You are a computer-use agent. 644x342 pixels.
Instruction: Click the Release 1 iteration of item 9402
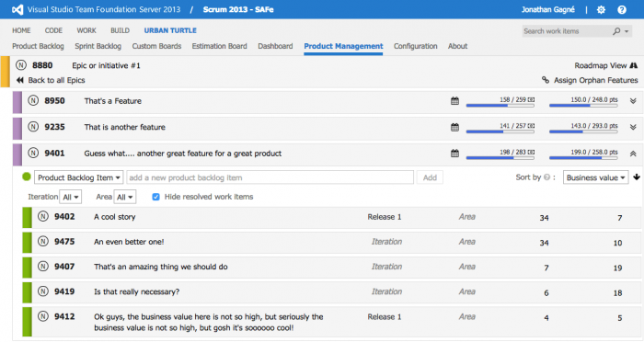(384, 217)
